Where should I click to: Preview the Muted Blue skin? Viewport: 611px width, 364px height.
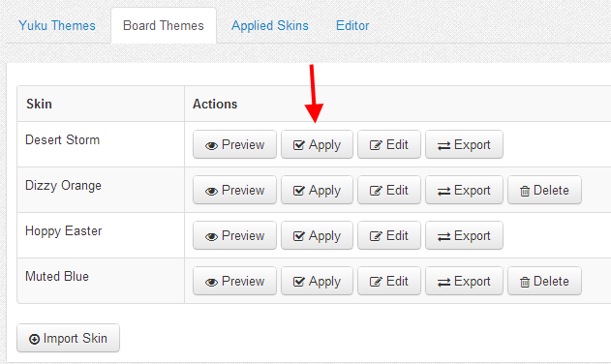pos(234,281)
